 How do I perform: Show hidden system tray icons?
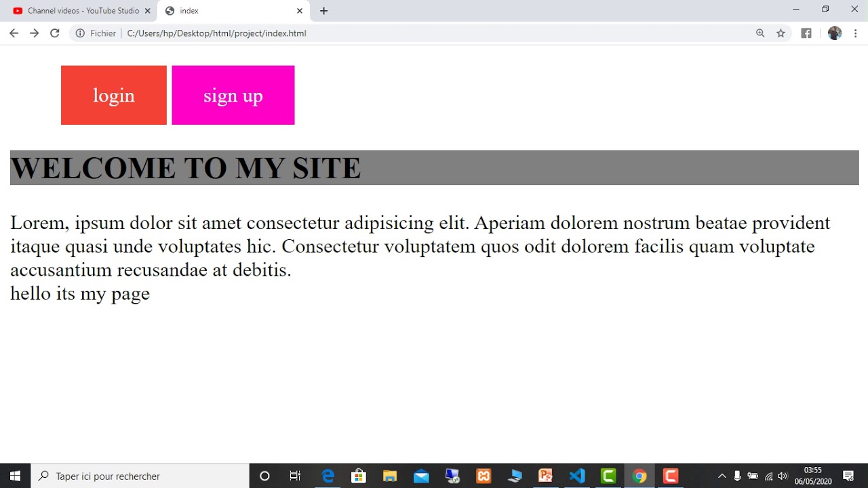tap(722, 476)
